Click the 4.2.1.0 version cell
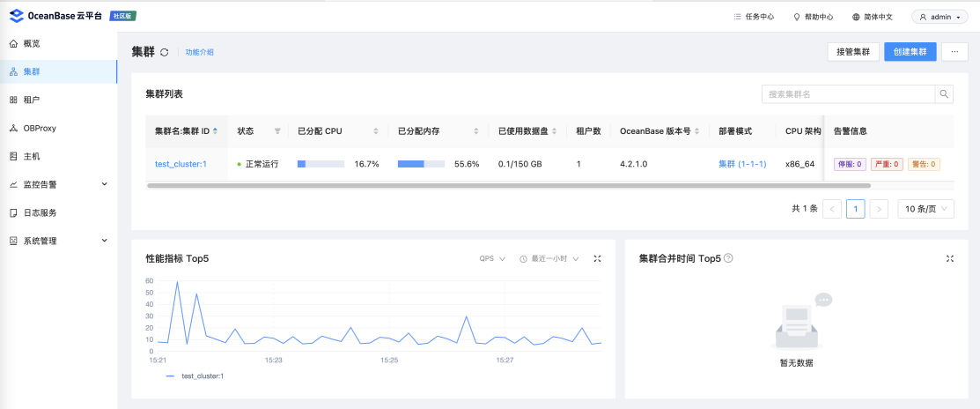 pos(634,165)
